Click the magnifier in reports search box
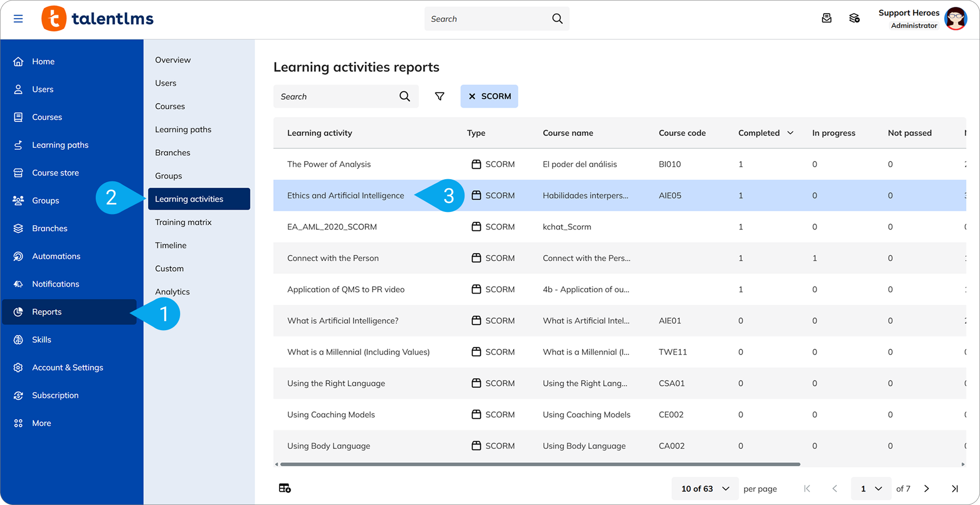The image size is (980, 505). tap(404, 97)
